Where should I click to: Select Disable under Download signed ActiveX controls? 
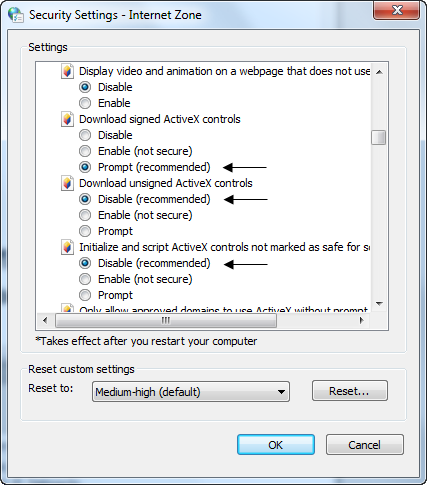coord(85,135)
